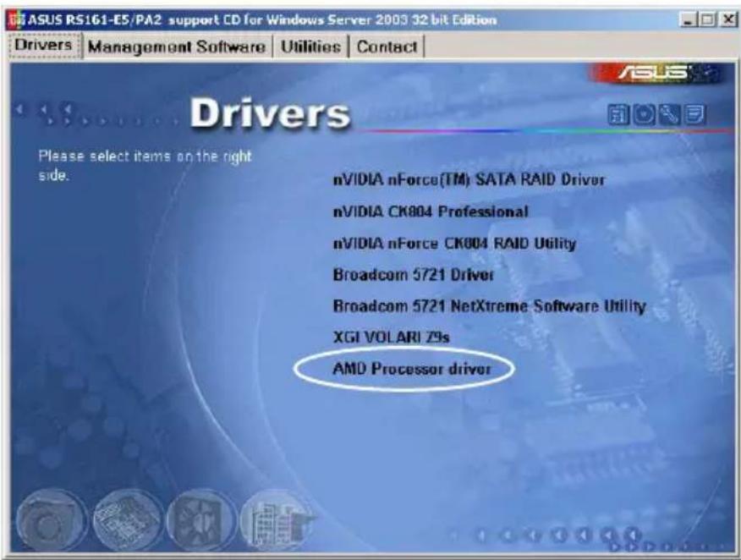Close the ASUS support CD window
Image resolution: width=741 pixels, height=560 pixels.
[727, 19]
